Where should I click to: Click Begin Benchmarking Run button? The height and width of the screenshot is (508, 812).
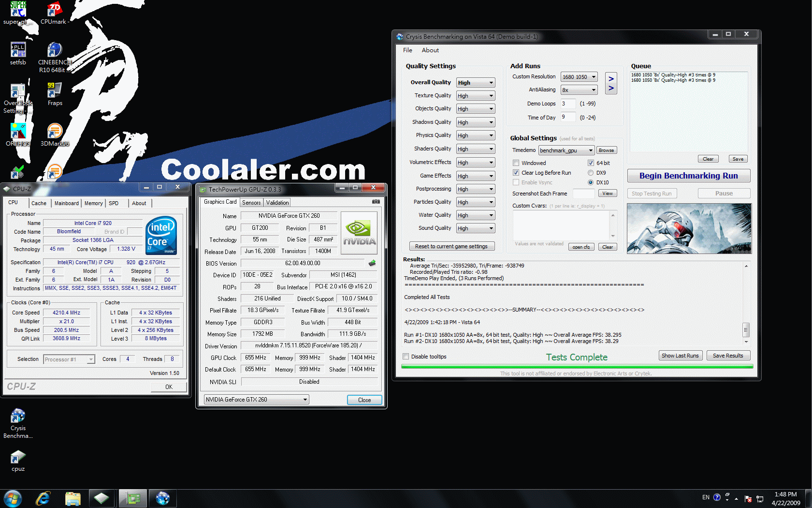688,176
